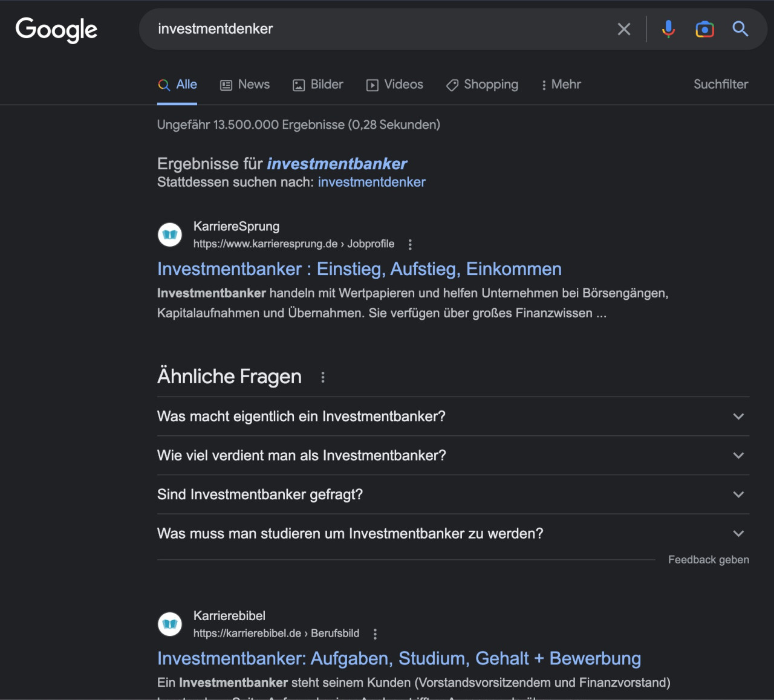Open the three-dot menu beside the Karrierebibel URL

375,634
